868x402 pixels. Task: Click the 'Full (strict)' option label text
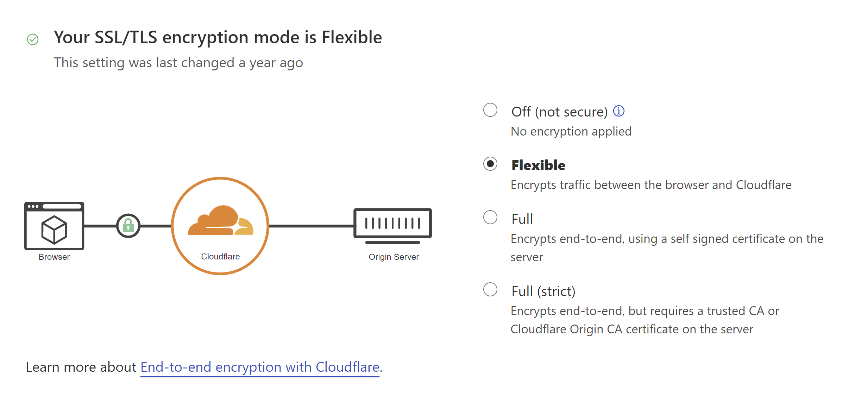[543, 291]
